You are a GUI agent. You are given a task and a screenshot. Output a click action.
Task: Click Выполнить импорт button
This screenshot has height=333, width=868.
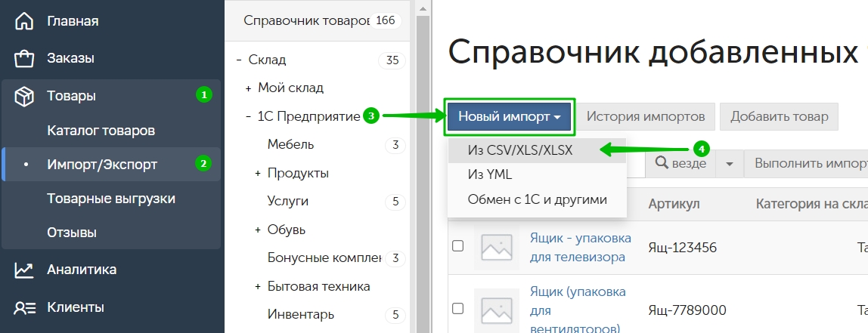pos(806,164)
